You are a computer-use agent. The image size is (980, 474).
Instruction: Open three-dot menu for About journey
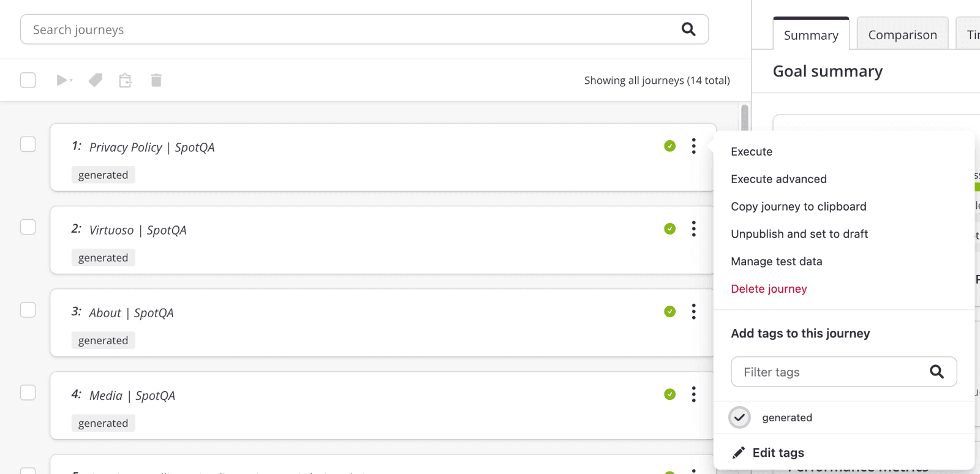click(693, 312)
